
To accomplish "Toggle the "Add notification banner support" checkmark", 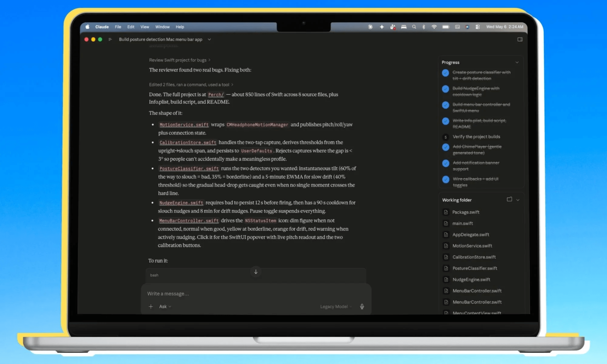I will click(446, 163).
